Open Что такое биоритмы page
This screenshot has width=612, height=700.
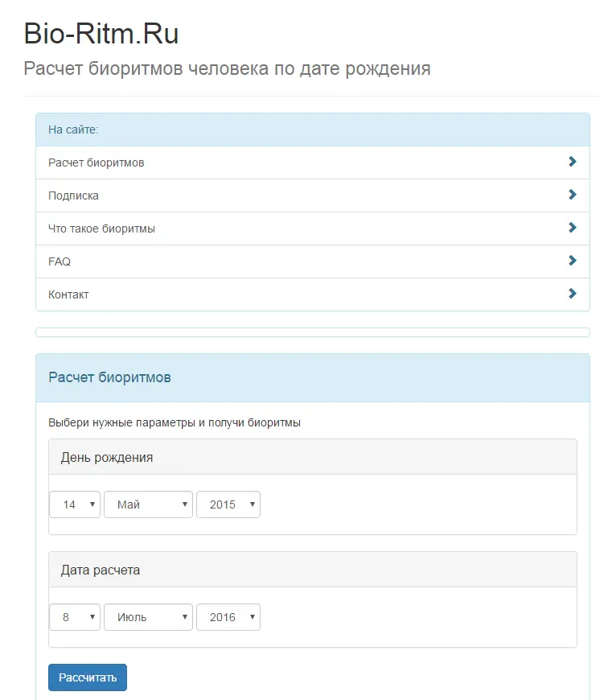[x=102, y=229]
